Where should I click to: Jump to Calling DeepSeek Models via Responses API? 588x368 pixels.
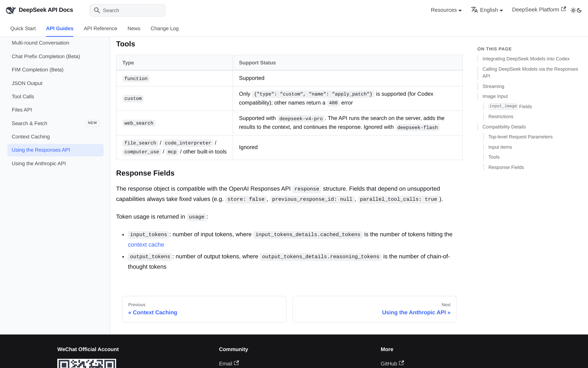(x=530, y=72)
